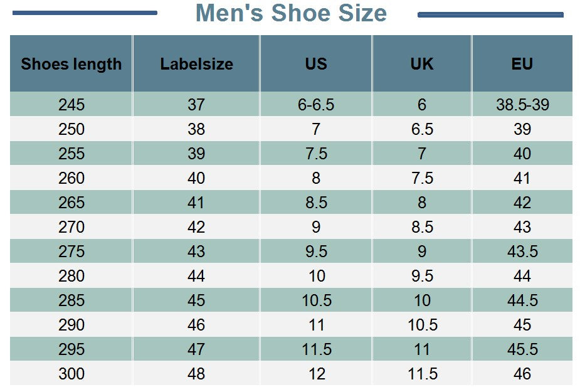Screen dimensions: 580x392
Task: Select the "Shoes length" column header
Action: click(x=71, y=64)
